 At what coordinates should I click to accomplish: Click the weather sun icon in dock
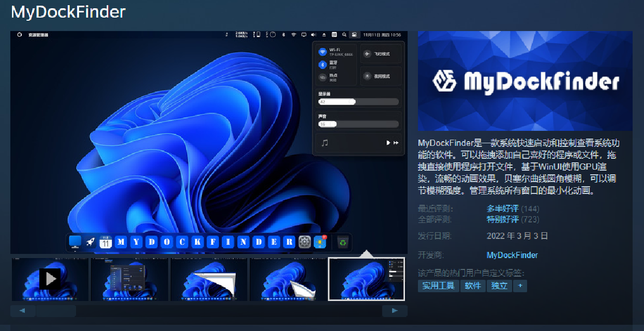click(x=320, y=242)
